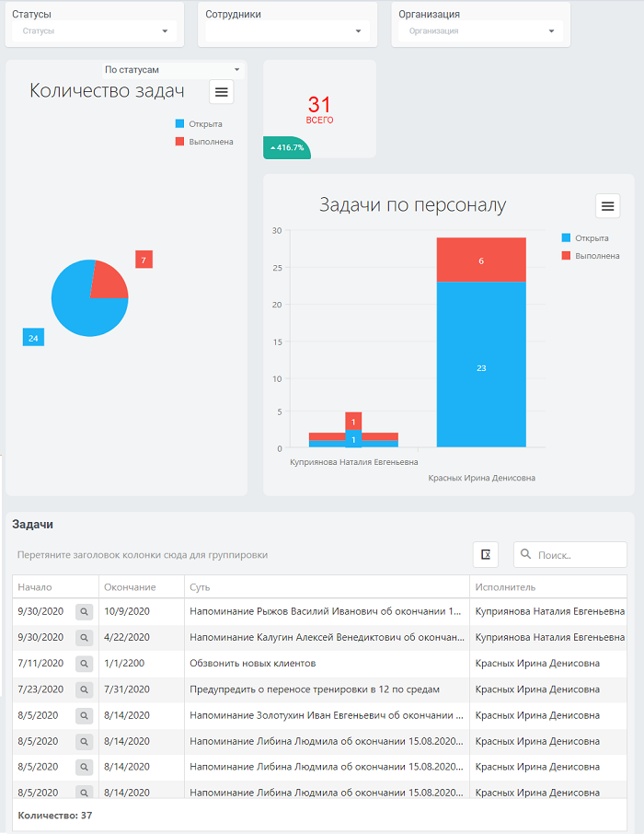Open the Организация dropdown
This screenshot has width=644, height=834.
pos(481,31)
